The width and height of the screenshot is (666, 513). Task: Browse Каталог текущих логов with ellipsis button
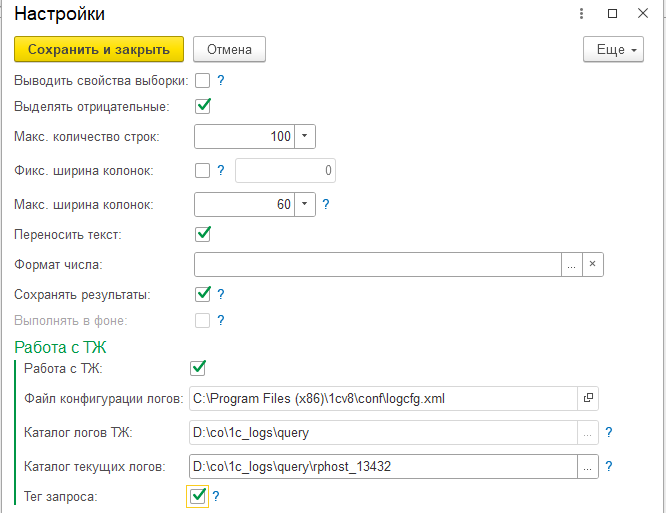(587, 466)
